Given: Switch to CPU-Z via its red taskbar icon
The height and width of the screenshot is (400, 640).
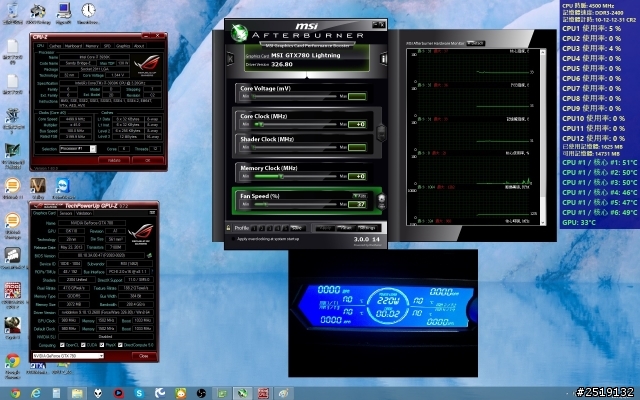Looking at the screenshot, I should click(263, 393).
